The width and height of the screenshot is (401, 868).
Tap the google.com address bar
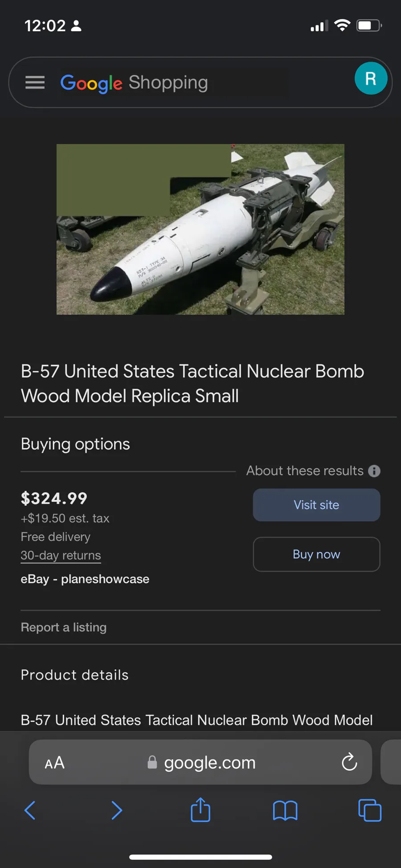[x=209, y=763]
